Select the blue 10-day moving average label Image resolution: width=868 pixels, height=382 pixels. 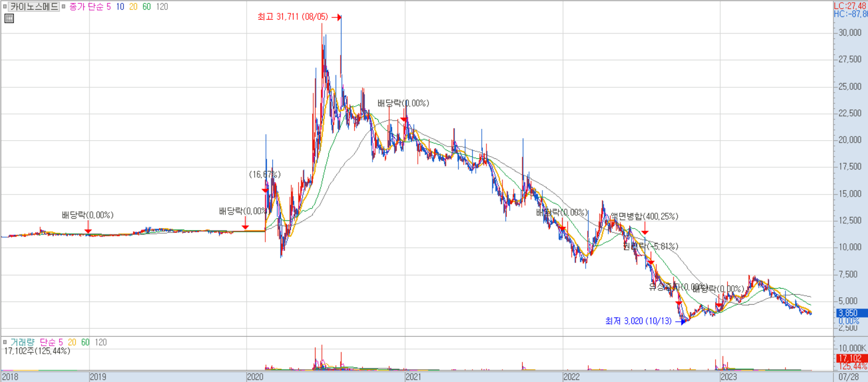(x=120, y=7)
